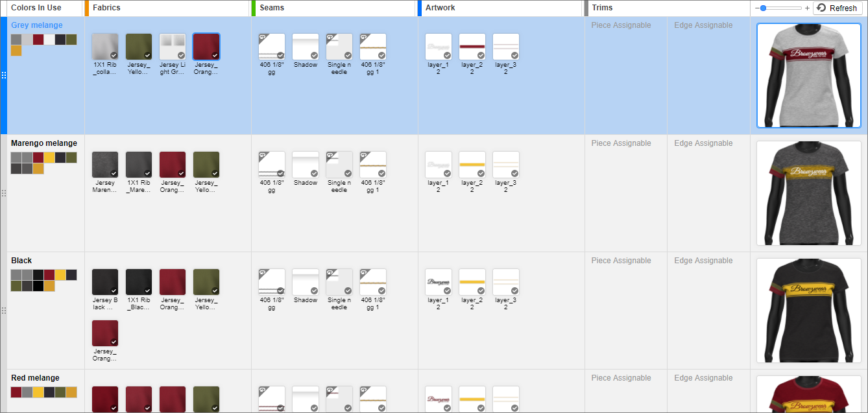
Task: Select layer_3 2 artwork in Marengo melange row
Action: coord(506,165)
